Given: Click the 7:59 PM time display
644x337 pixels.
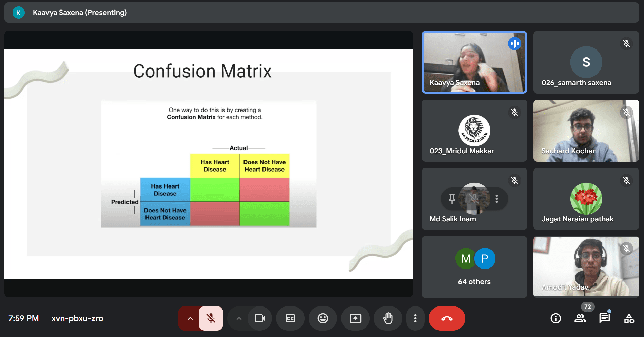Looking at the screenshot, I should pos(23,318).
